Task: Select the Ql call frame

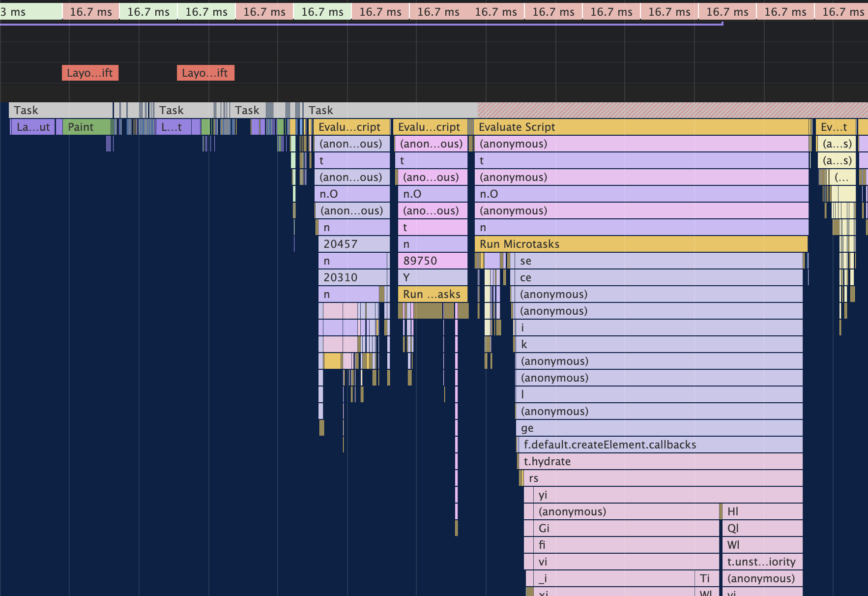Action: pos(762,528)
